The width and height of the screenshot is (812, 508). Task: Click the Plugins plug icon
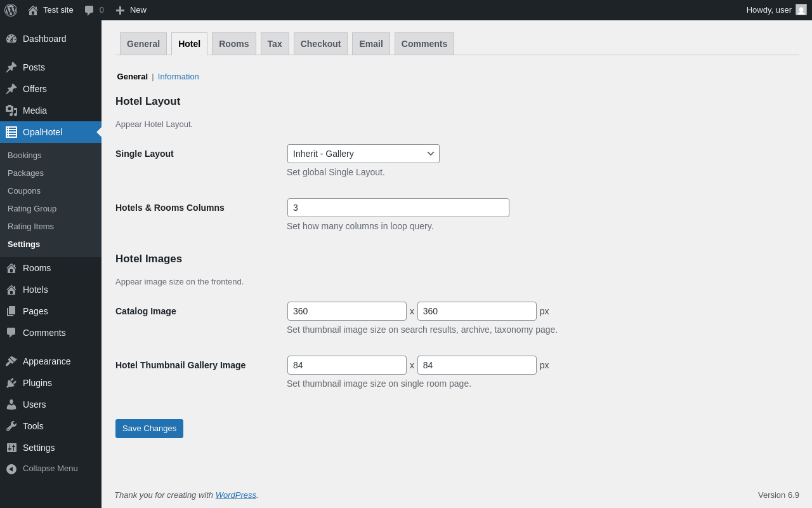11,383
